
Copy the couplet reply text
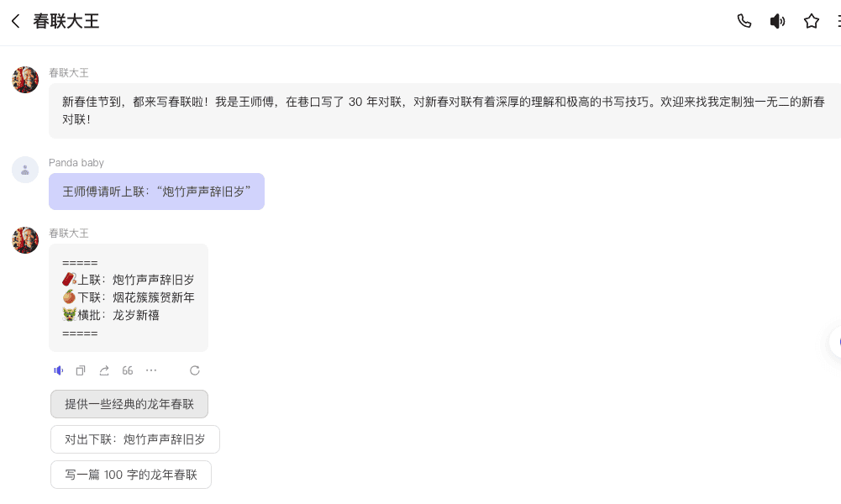[x=81, y=370]
